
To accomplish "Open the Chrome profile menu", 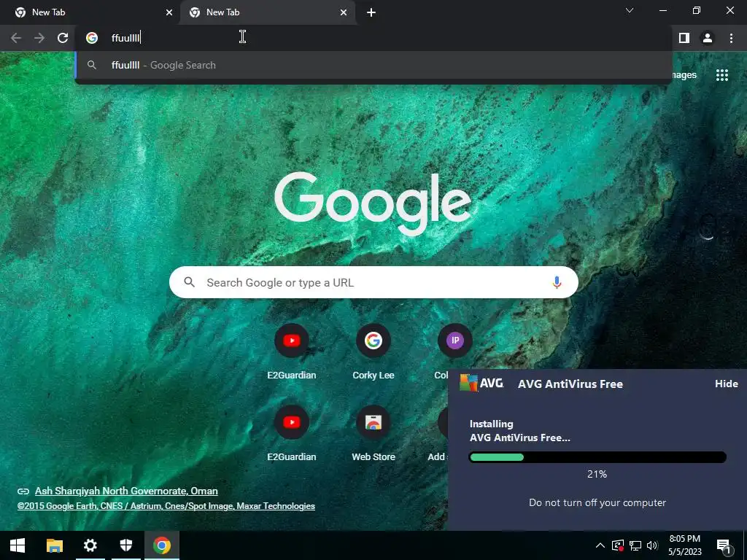I will (708, 38).
